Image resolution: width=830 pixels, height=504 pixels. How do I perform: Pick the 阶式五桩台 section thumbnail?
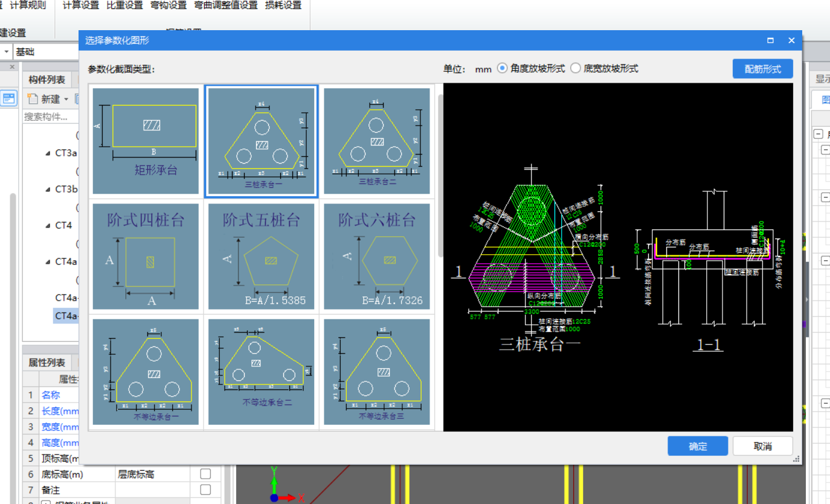(262, 257)
